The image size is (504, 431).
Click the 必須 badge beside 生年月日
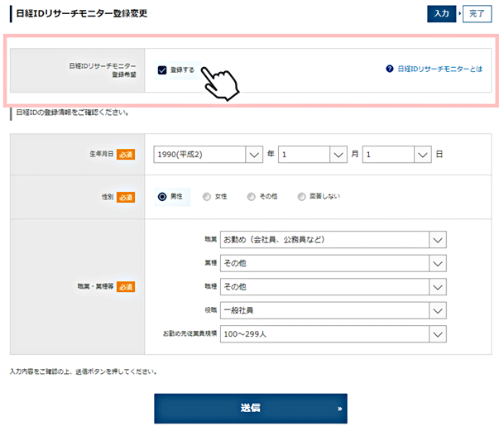point(126,155)
